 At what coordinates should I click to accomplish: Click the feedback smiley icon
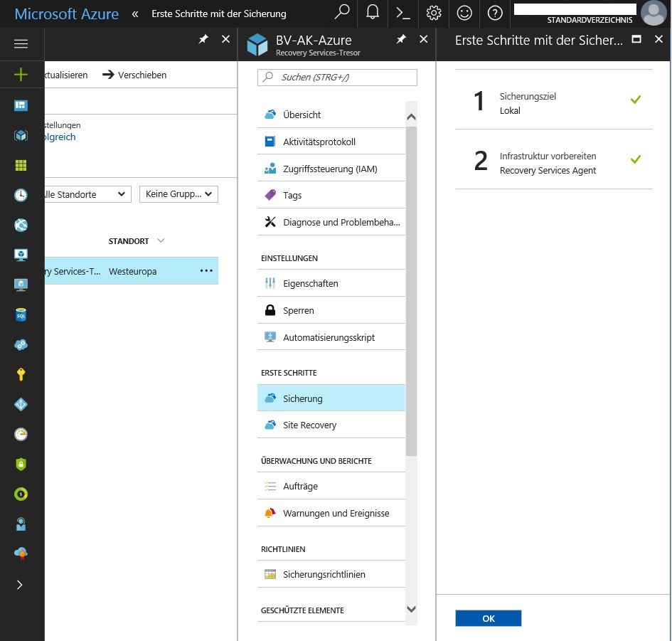tap(464, 14)
